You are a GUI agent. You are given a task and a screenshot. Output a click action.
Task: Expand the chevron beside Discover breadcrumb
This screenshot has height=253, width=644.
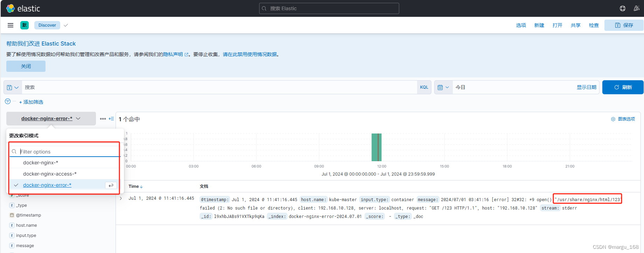[66, 25]
